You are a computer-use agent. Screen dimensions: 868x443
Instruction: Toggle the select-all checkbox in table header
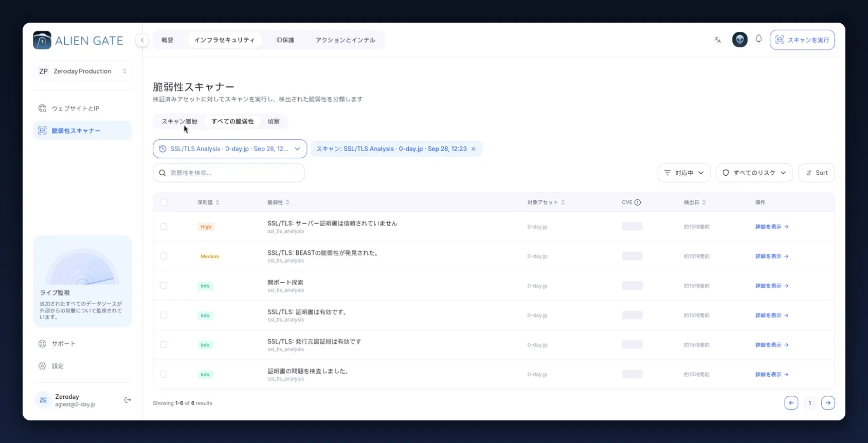164,202
